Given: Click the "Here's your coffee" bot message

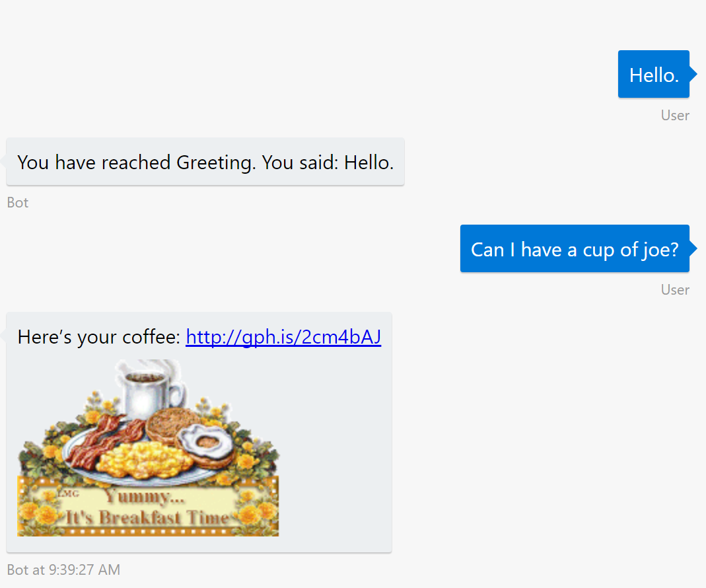Looking at the screenshot, I should (x=99, y=337).
